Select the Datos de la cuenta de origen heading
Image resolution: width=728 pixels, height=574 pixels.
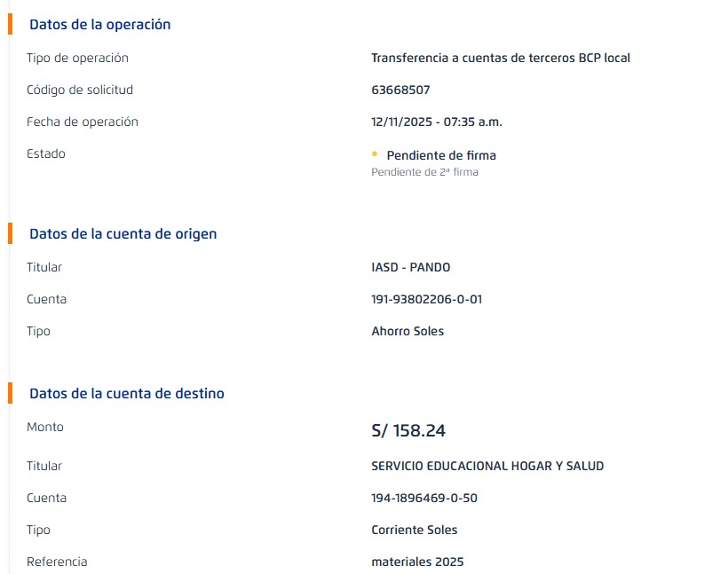(123, 234)
